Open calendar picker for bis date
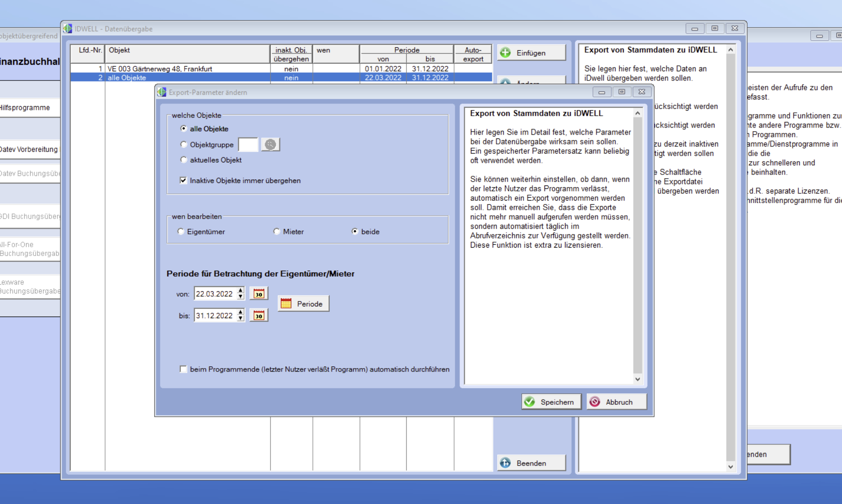The height and width of the screenshot is (504, 842). pos(258,316)
